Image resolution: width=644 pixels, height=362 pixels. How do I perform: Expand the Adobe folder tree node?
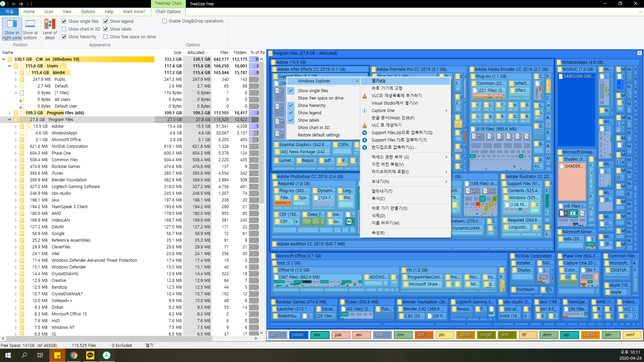(15, 126)
